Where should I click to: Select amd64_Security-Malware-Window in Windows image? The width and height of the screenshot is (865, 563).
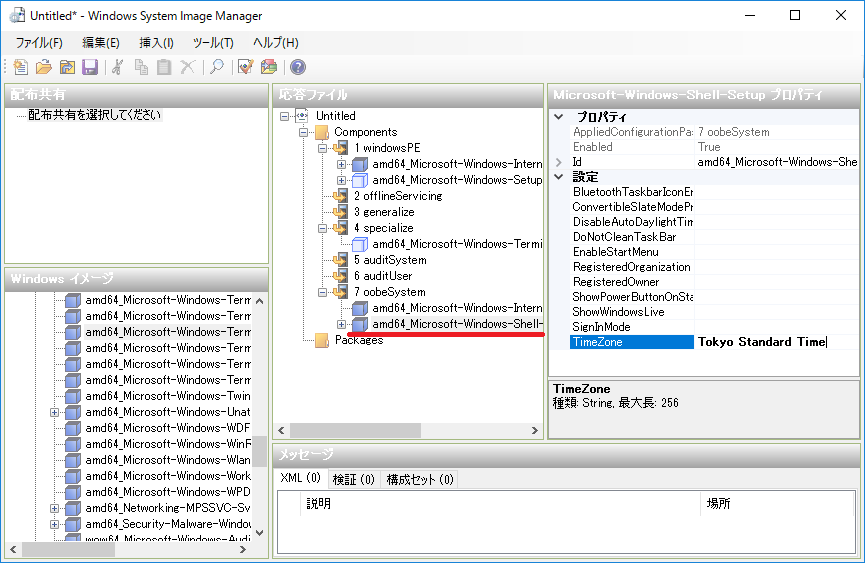(x=168, y=524)
